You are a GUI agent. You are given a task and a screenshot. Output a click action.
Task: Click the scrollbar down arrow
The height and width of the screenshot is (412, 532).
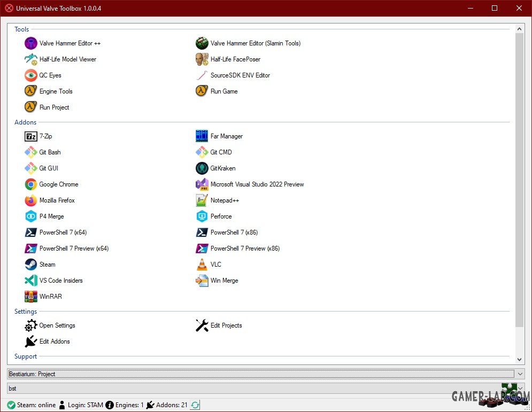coord(520,360)
